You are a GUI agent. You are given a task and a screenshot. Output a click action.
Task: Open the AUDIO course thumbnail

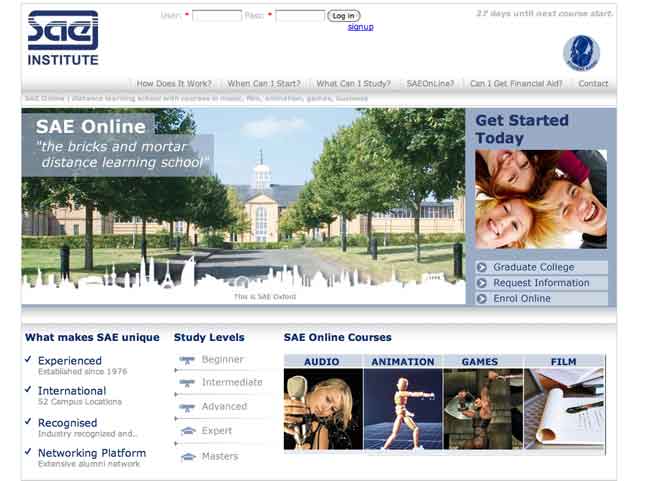point(323,409)
